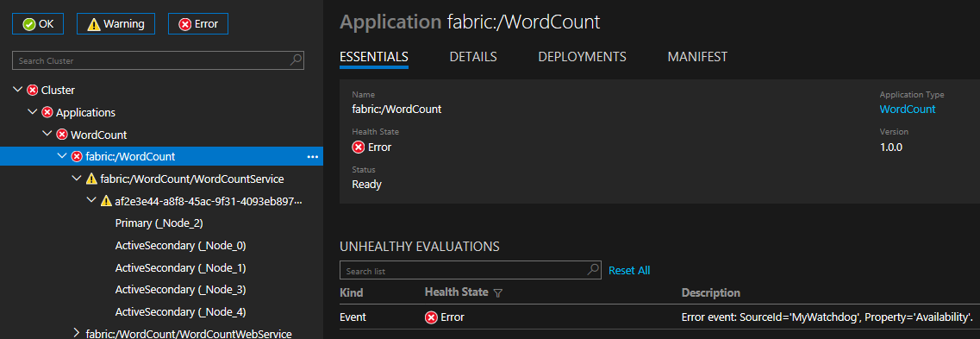Screen dimensions: 980x339
Task: Click the warning icon beside af2e3e44 partition
Action: 106,201
